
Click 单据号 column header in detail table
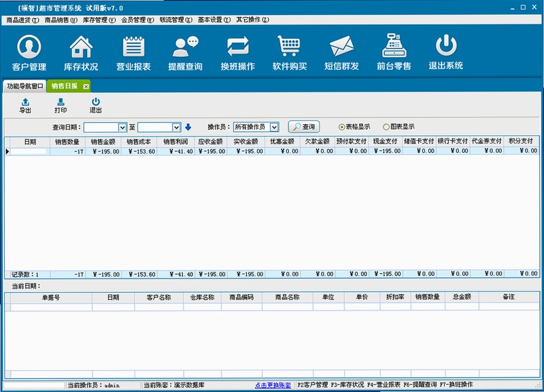tap(52, 298)
